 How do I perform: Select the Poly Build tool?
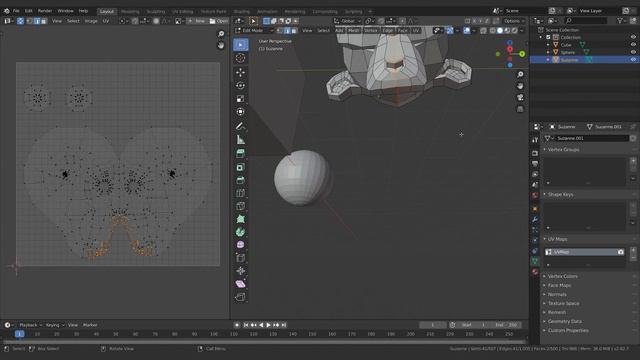point(240,219)
